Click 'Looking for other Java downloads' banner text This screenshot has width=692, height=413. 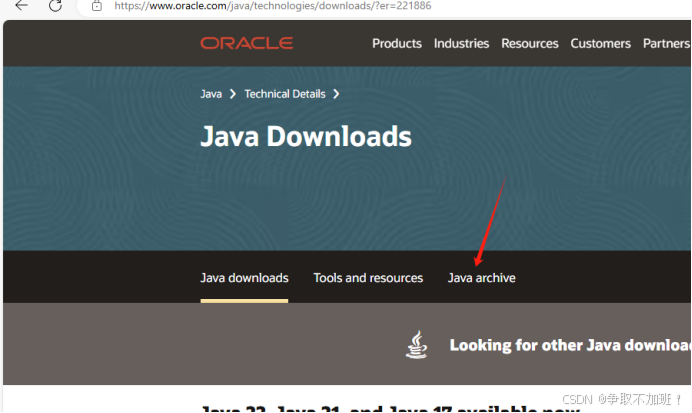[x=570, y=345]
